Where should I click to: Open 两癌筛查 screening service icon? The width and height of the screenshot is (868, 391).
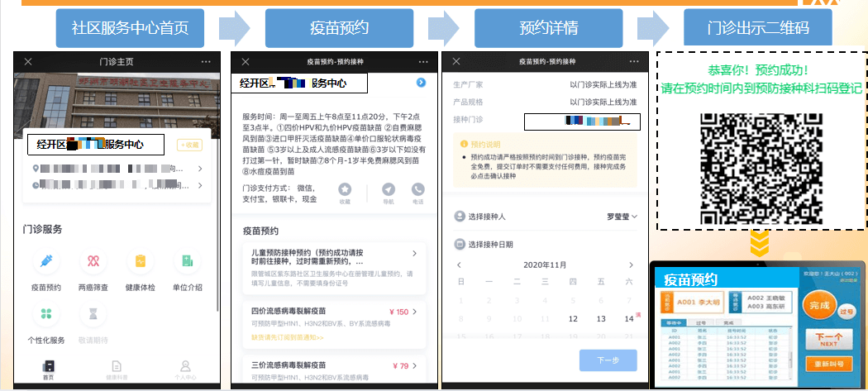93,263
